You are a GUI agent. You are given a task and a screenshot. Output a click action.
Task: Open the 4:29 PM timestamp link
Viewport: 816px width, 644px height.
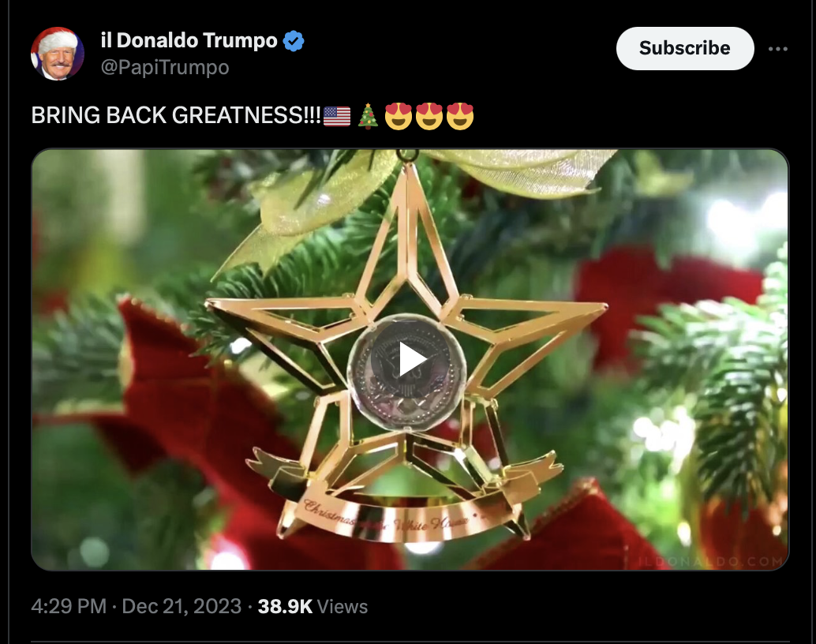coord(69,606)
